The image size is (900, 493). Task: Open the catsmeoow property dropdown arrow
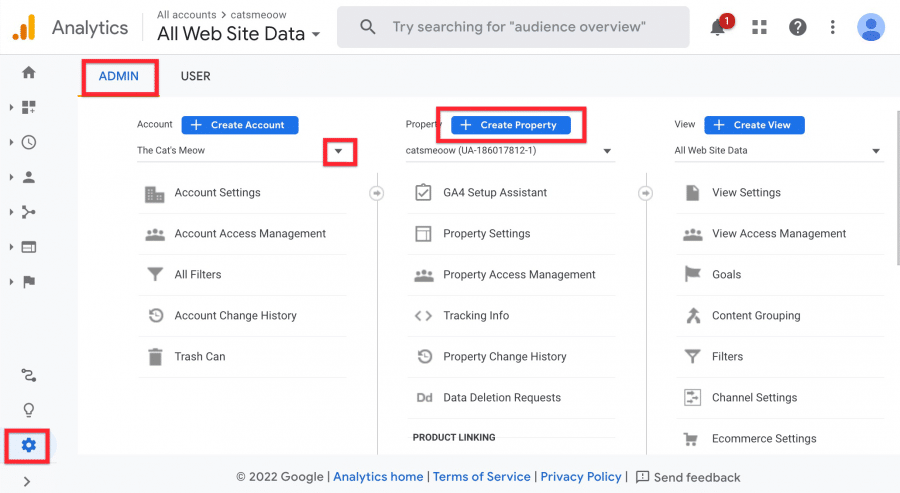[x=607, y=152]
